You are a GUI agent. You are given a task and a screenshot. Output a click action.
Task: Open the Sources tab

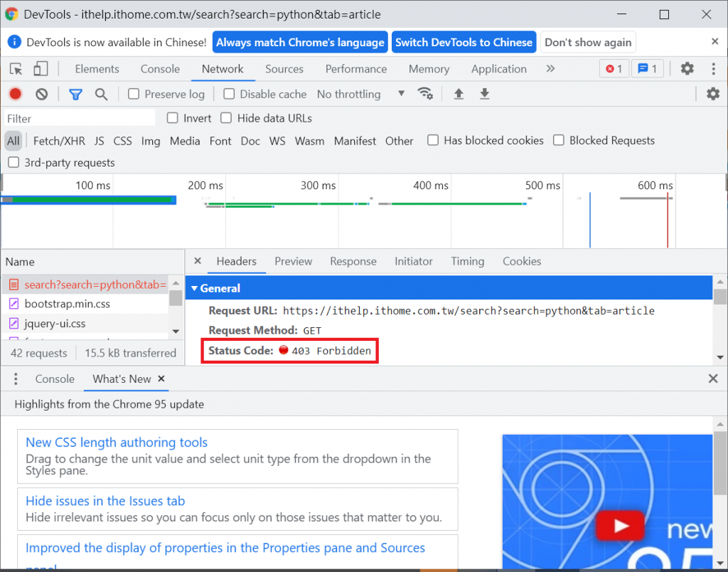point(284,69)
